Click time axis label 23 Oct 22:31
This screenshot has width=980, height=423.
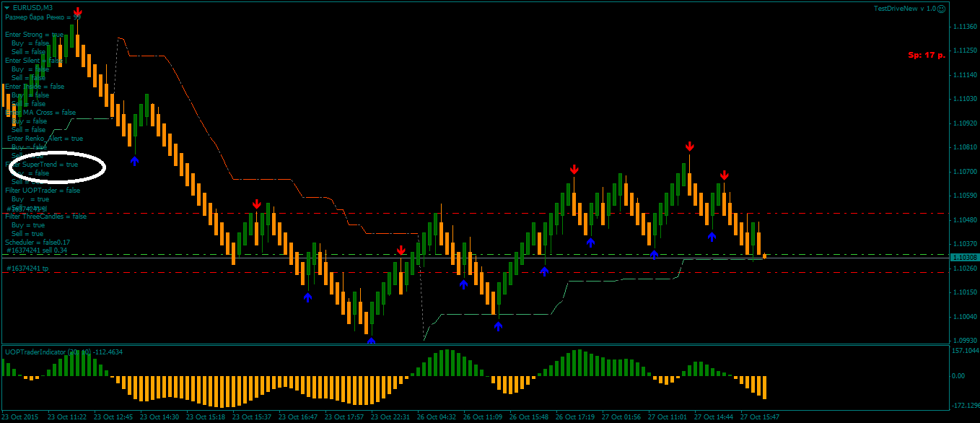point(390,417)
